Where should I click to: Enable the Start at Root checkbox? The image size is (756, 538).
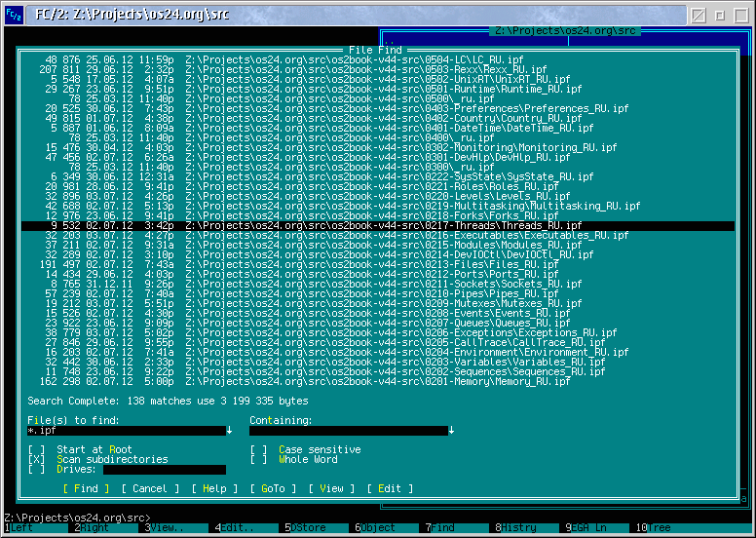point(37,449)
